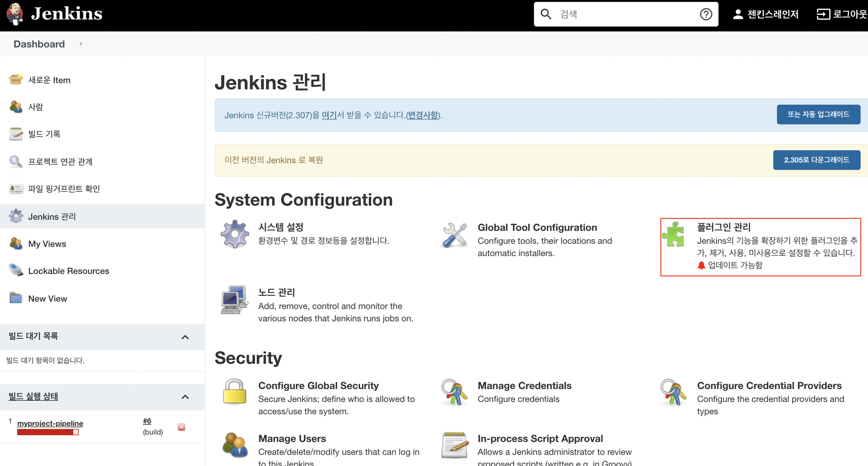The width and height of the screenshot is (868, 466).
Task: Open the 새로운 Item menu entry
Action: pos(49,80)
